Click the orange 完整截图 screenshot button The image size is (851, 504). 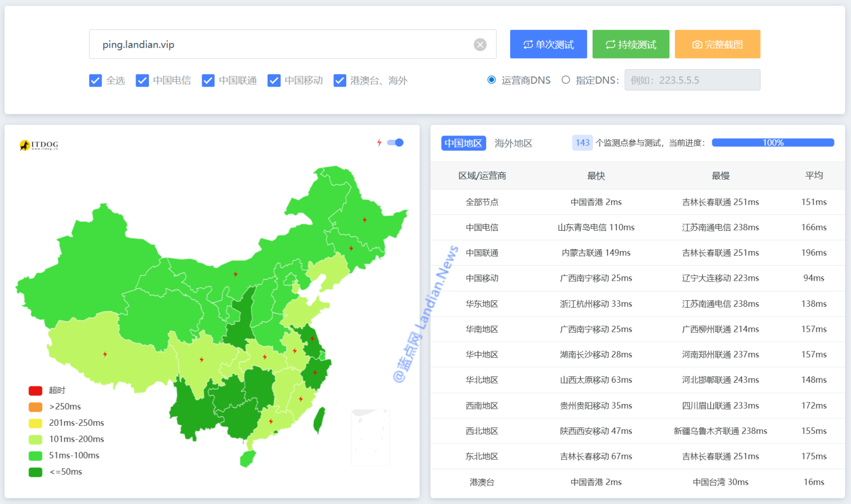point(717,45)
